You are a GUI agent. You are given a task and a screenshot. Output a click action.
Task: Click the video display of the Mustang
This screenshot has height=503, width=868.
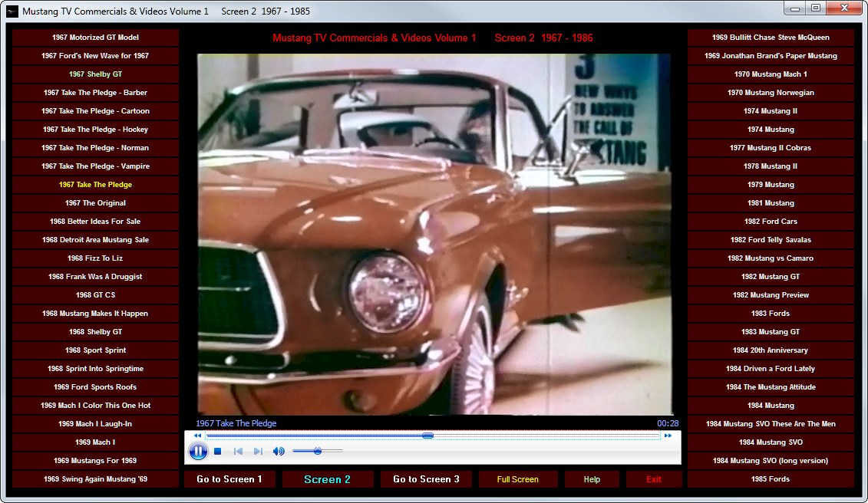(x=434, y=234)
